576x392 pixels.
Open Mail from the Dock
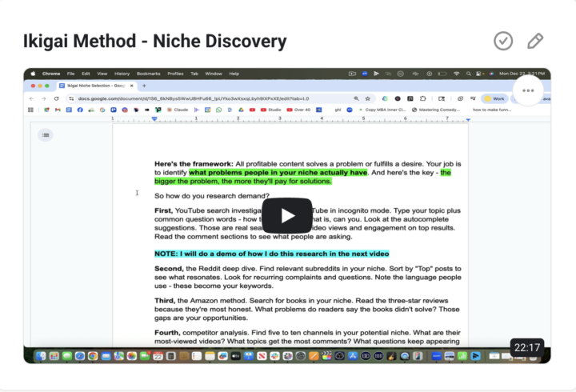point(106,356)
